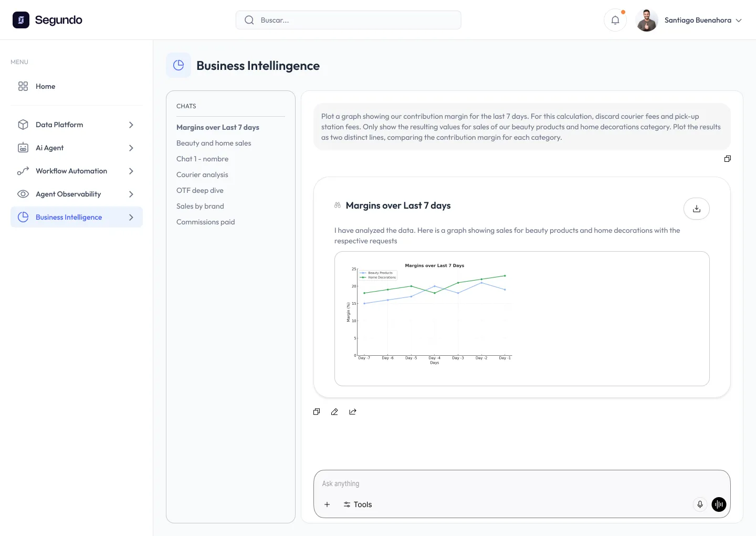Copy the user's prompt message

[728, 159]
